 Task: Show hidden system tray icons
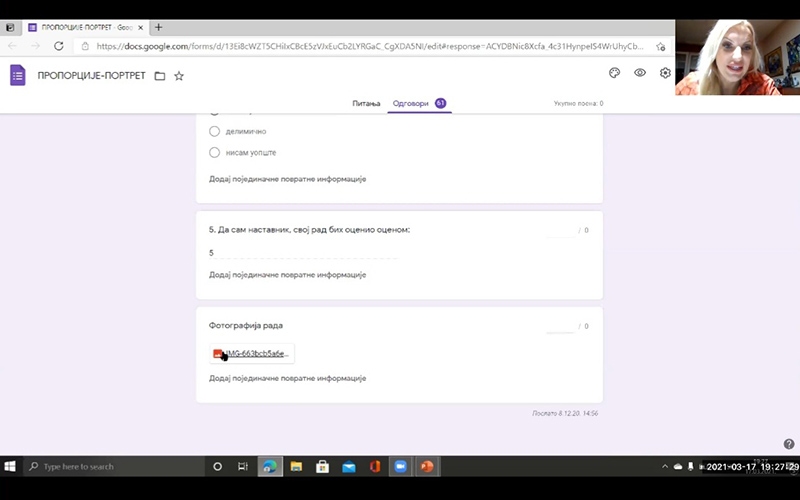(x=665, y=466)
